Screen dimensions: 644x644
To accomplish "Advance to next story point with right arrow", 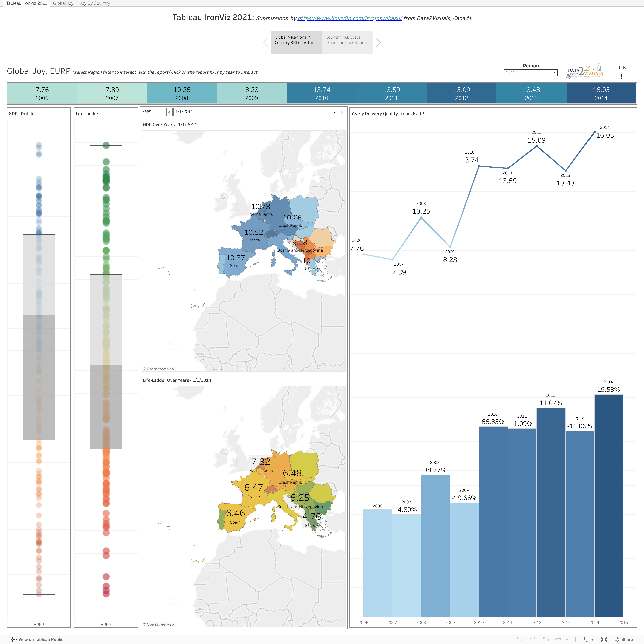I will [x=379, y=43].
